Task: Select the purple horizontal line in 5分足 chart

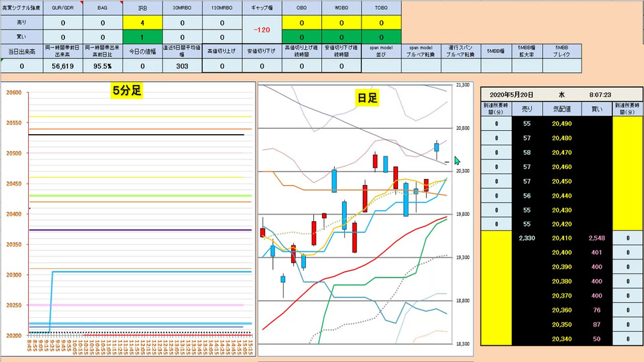Action: [x=140, y=230]
